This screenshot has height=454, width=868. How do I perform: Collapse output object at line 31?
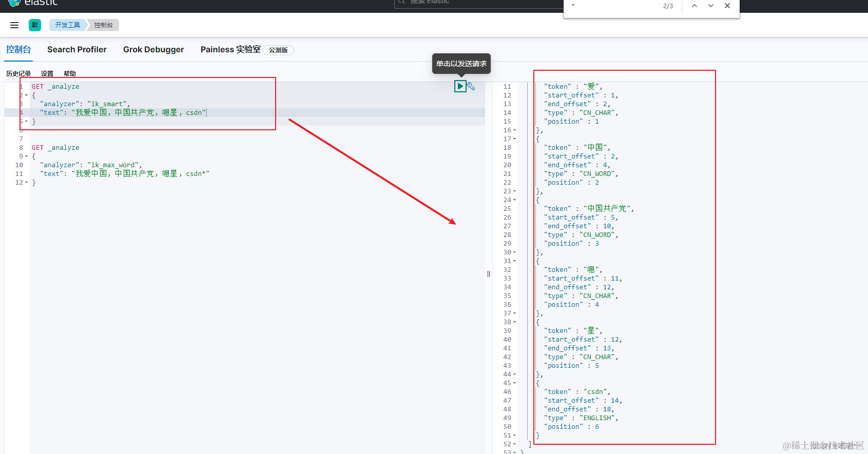pyautogui.click(x=515, y=261)
